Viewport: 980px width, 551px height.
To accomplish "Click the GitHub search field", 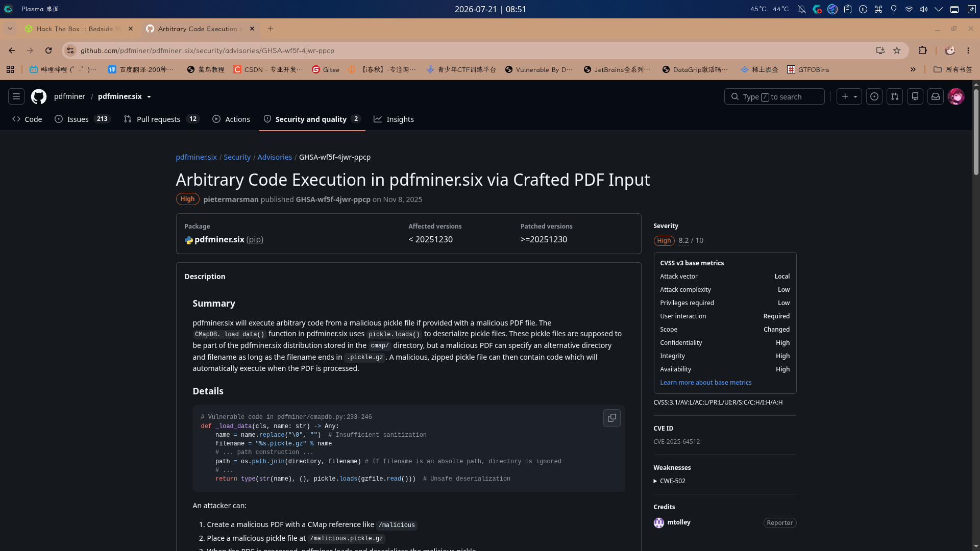I will [774, 96].
